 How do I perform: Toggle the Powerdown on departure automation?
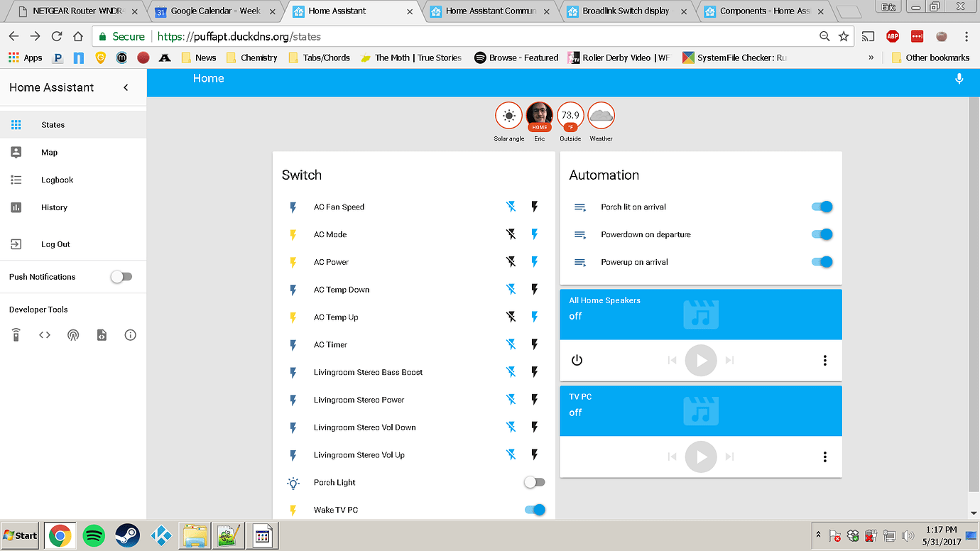pyautogui.click(x=822, y=234)
